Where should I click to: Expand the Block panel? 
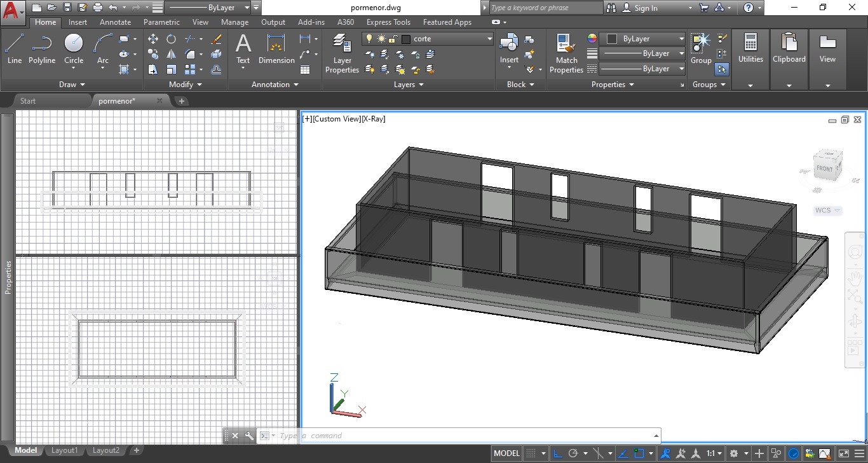click(521, 84)
